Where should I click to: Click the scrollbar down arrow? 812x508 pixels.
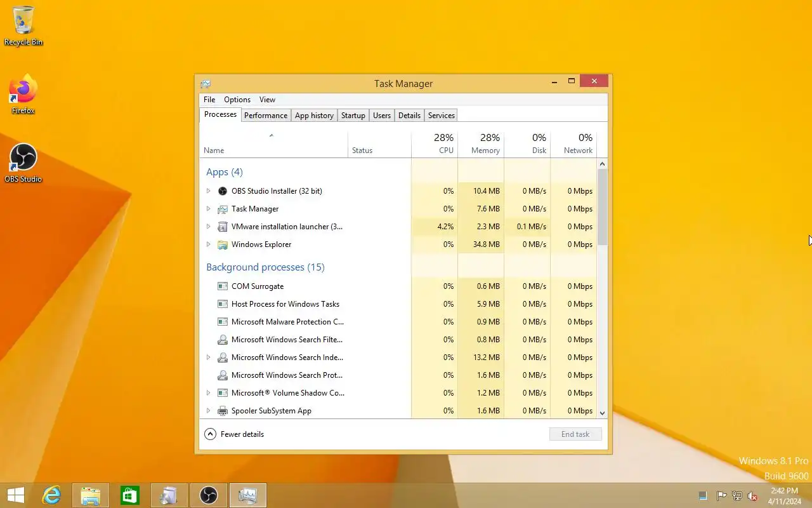(603, 413)
